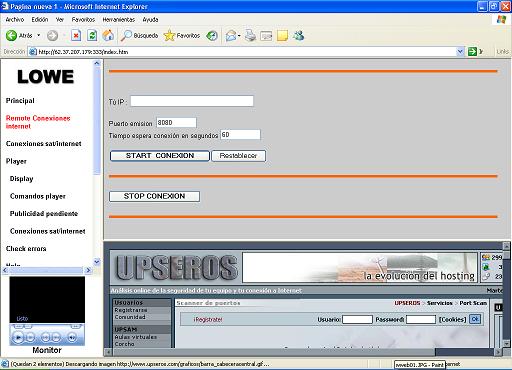Click the Ok login button on UPSEROS
This screenshot has height=370, width=512.
tap(475, 319)
